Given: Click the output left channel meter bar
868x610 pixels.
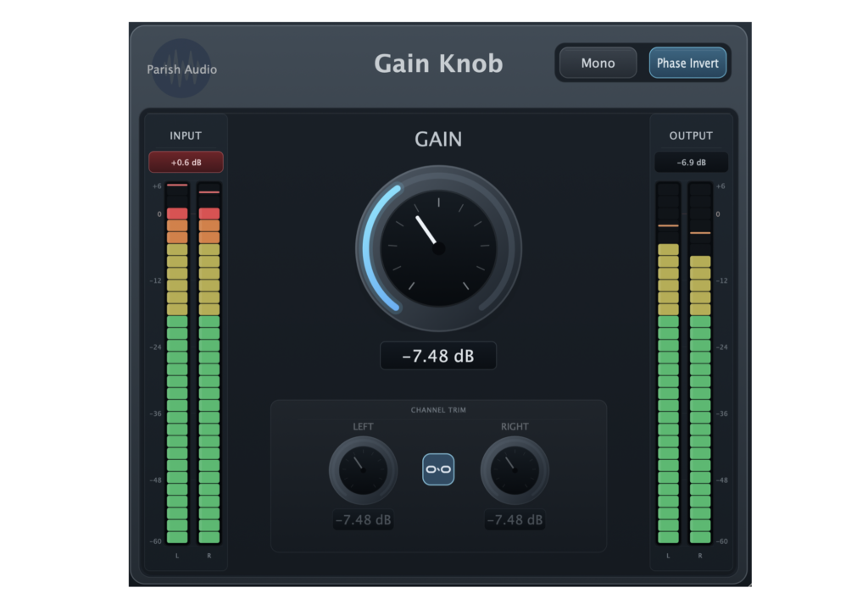Looking at the screenshot, I should [x=668, y=363].
